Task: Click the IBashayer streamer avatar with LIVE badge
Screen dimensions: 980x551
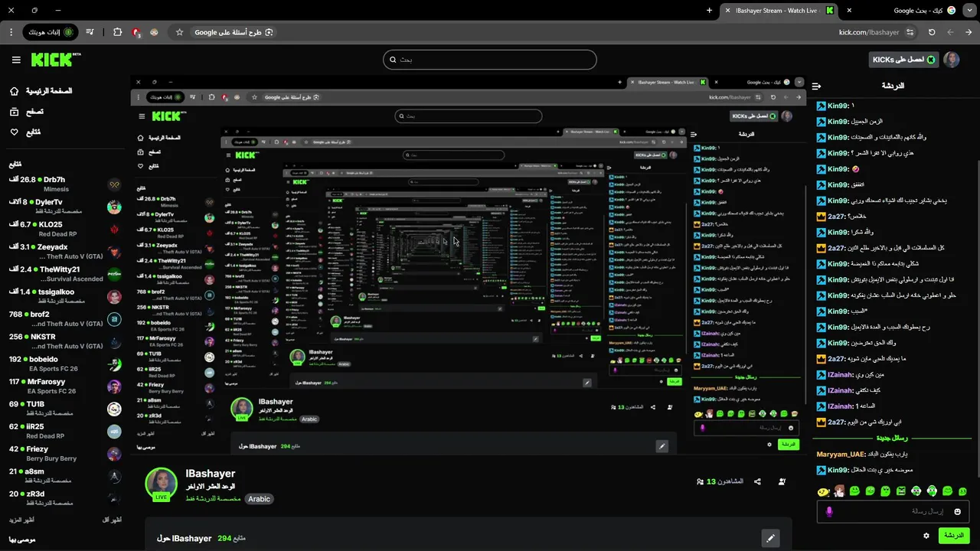Action: (161, 484)
